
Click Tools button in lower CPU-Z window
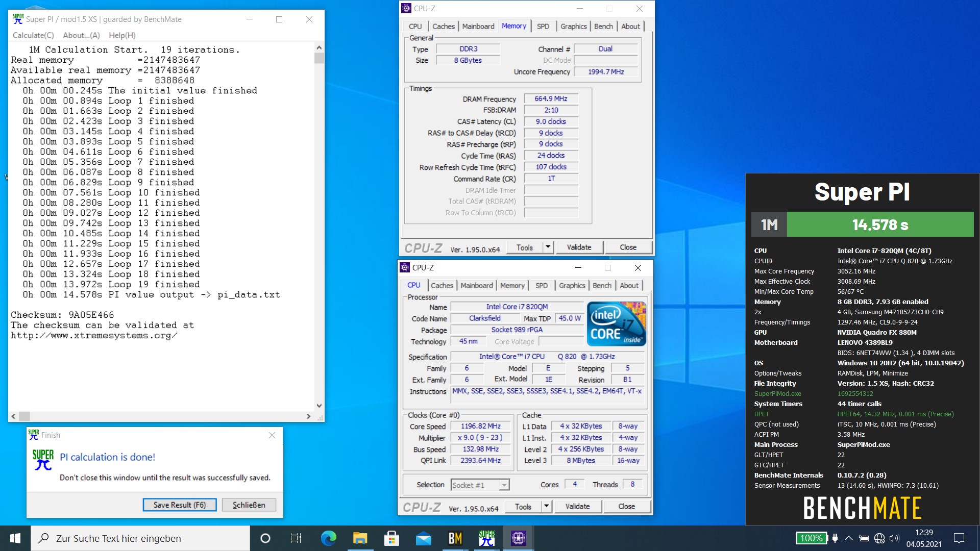pos(523,507)
